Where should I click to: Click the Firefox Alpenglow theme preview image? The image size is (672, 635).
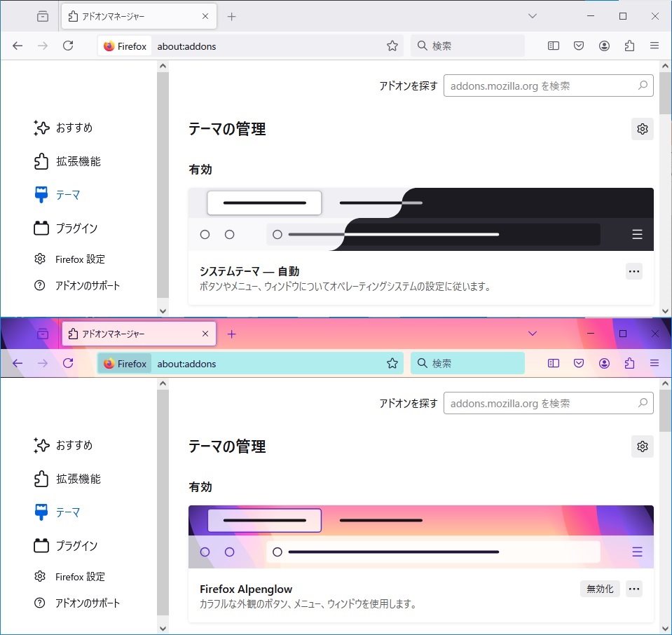(x=420, y=537)
